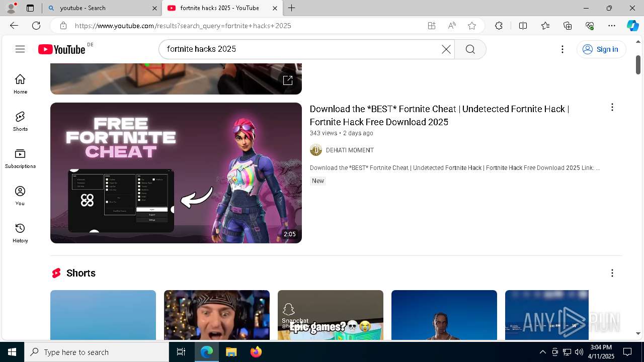Open the You section in sidebar
644x362 pixels.
tap(20, 196)
